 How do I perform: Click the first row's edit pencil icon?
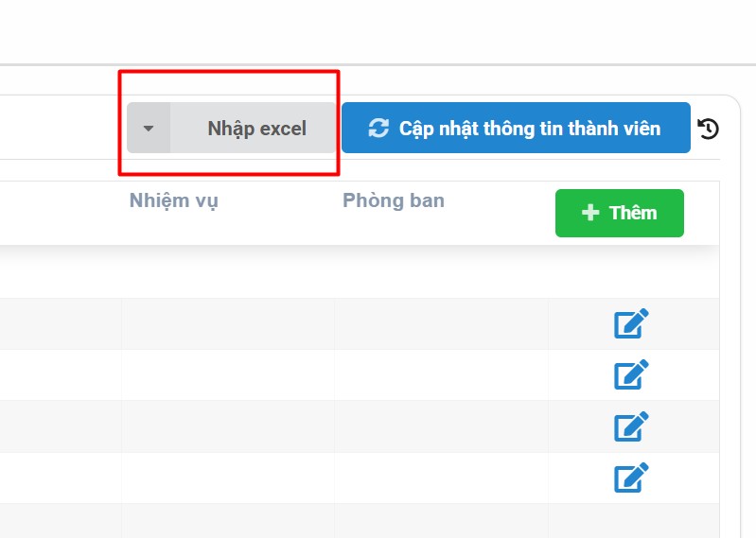click(631, 324)
